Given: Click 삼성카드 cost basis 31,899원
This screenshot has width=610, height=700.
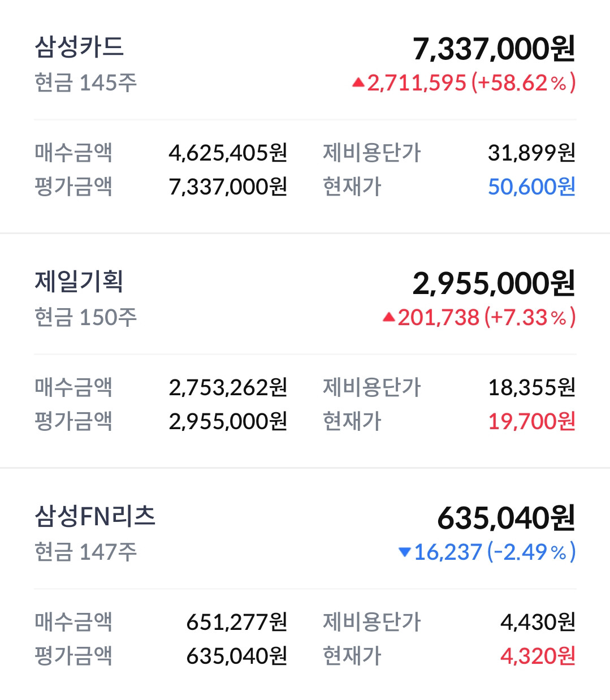Looking at the screenshot, I should (x=531, y=153).
